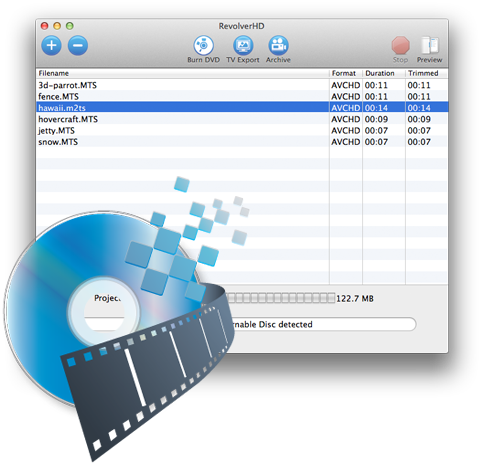Click the 00:14 duration of hawaii.m2ts
The width and height of the screenshot is (480, 466).
(376, 108)
